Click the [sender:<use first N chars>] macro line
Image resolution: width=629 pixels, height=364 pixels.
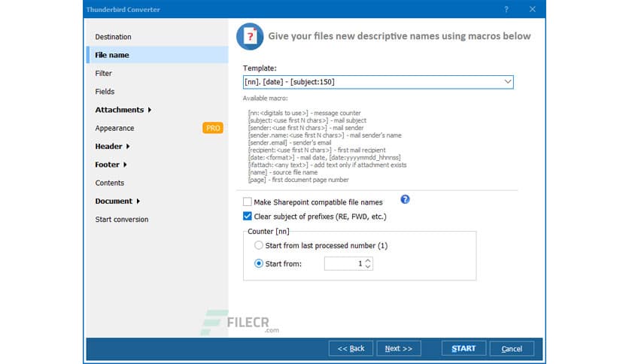pyautogui.click(x=305, y=128)
